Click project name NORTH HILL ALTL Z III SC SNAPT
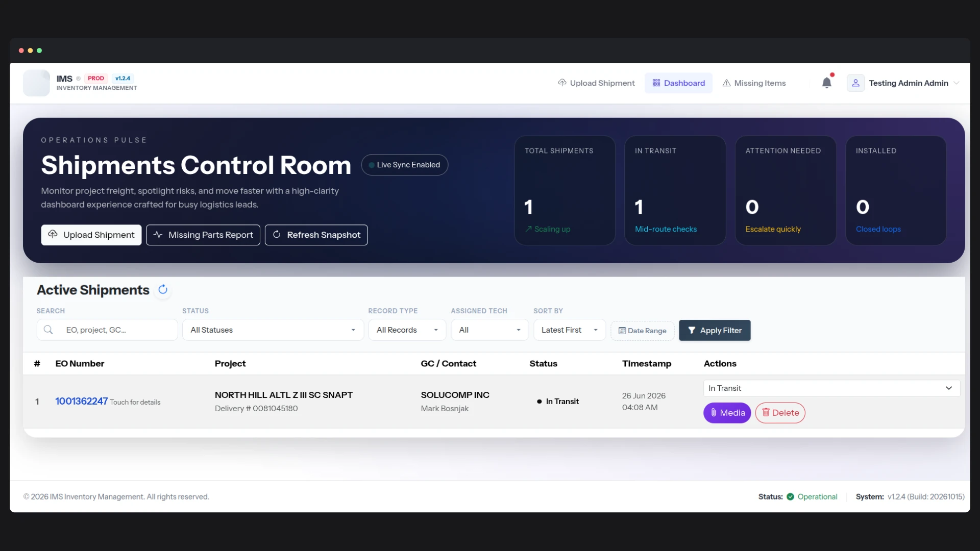Viewport: 980px width, 551px height. 284,395
